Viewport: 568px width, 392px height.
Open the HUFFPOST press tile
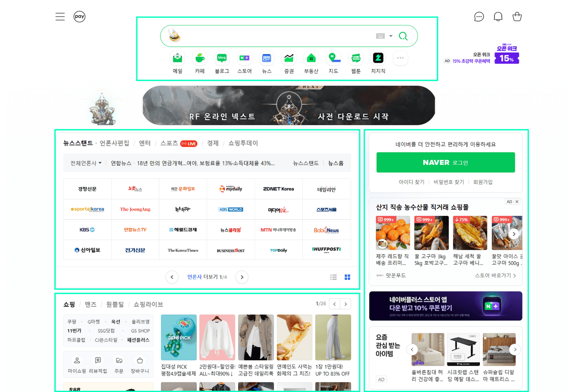(x=327, y=250)
